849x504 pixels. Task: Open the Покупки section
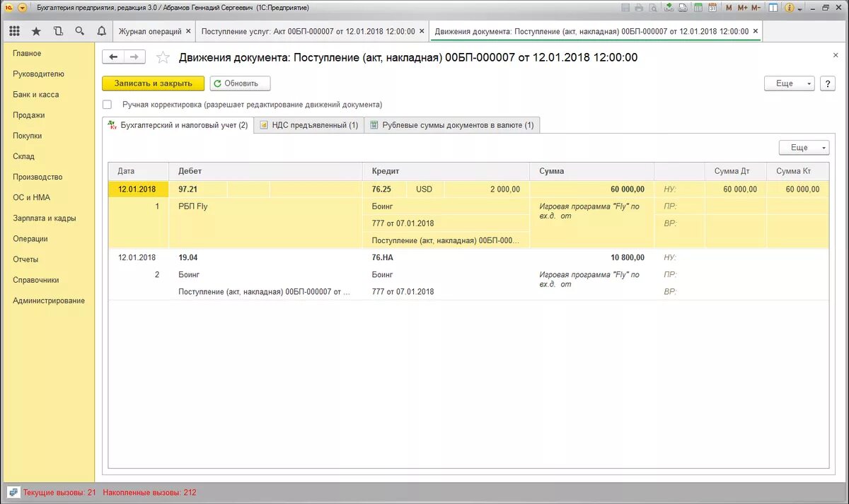pos(27,135)
